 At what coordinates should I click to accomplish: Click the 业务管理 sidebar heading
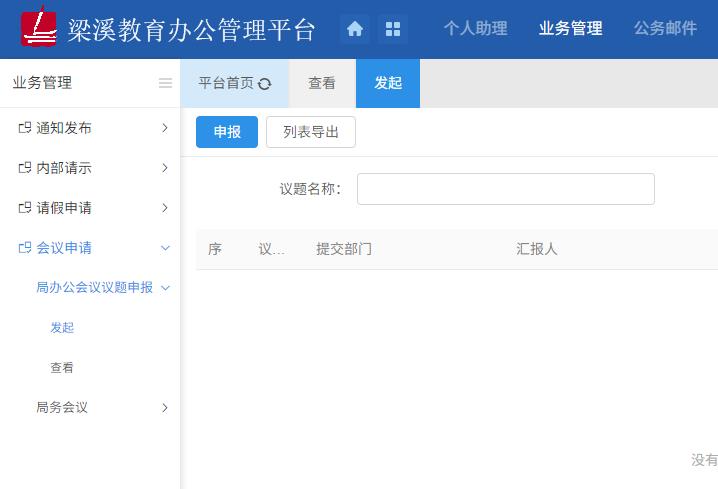pyautogui.click(x=42, y=83)
